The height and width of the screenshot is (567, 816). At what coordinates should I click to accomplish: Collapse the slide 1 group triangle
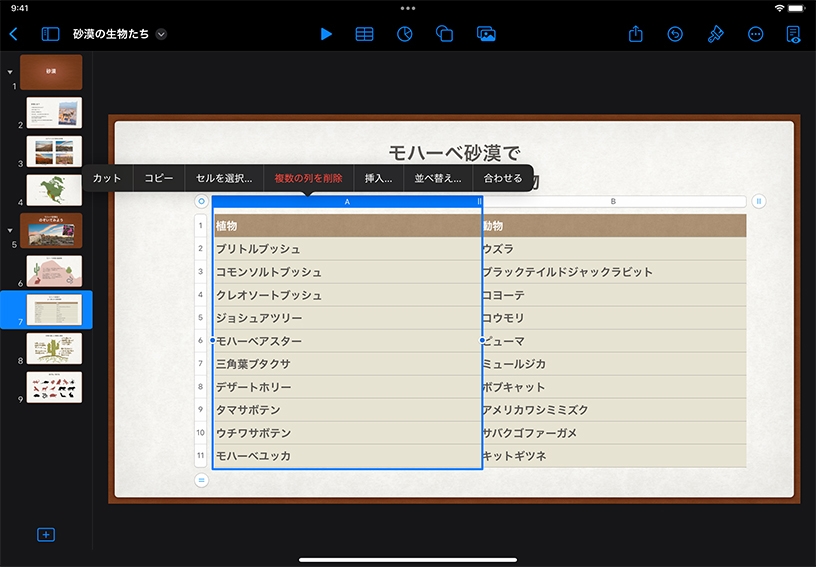[x=10, y=72]
